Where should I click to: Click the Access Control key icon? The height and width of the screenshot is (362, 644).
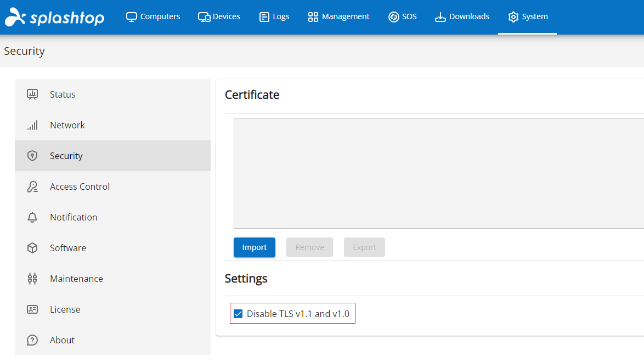point(32,186)
